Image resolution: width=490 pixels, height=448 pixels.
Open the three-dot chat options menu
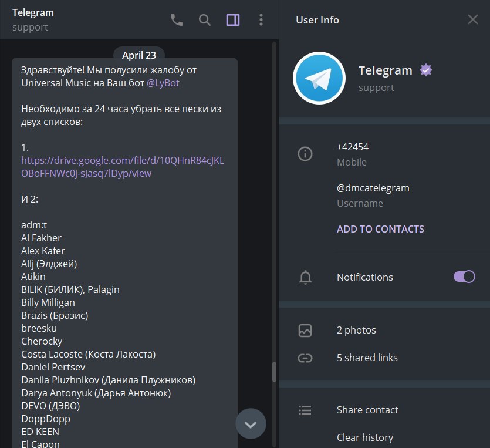pyautogui.click(x=261, y=20)
